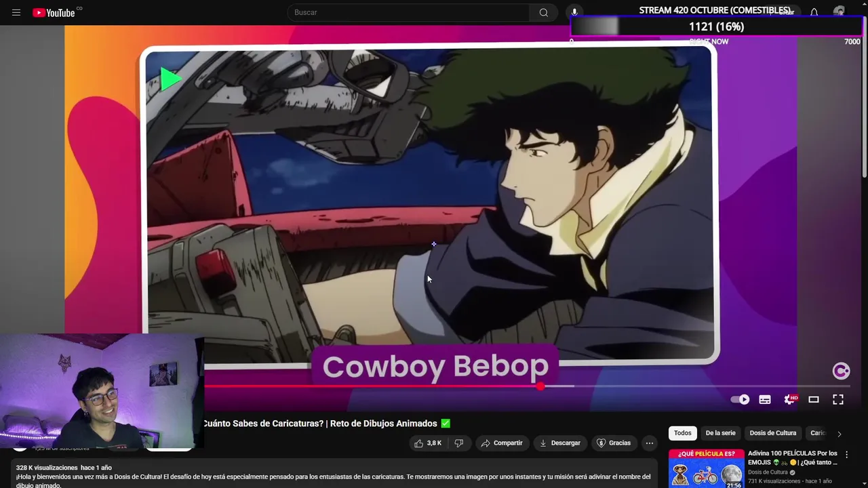Open the Compartir share dialog

click(502, 443)
